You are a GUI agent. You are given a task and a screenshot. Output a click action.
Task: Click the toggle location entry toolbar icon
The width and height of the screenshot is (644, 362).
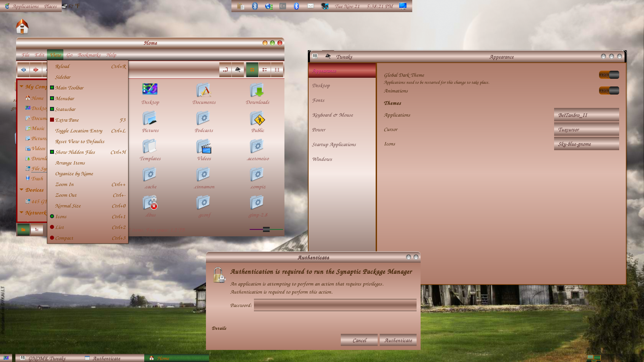click(x=225, y=70)
